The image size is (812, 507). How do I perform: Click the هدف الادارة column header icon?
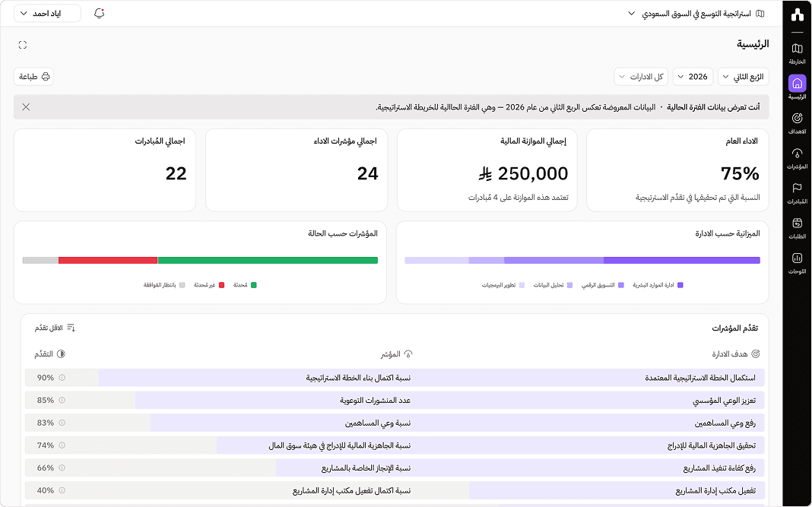755,354
